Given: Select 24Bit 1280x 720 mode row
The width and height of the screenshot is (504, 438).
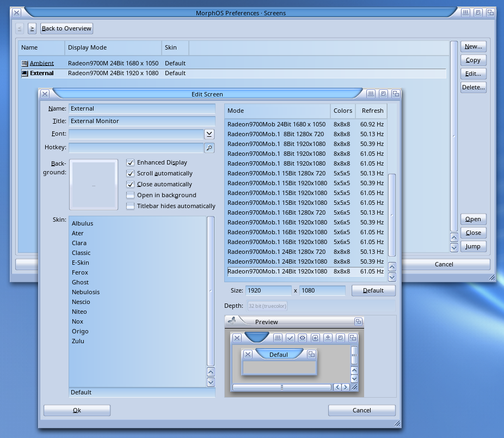Looking at the screenshot, I should tap(305, 252).
